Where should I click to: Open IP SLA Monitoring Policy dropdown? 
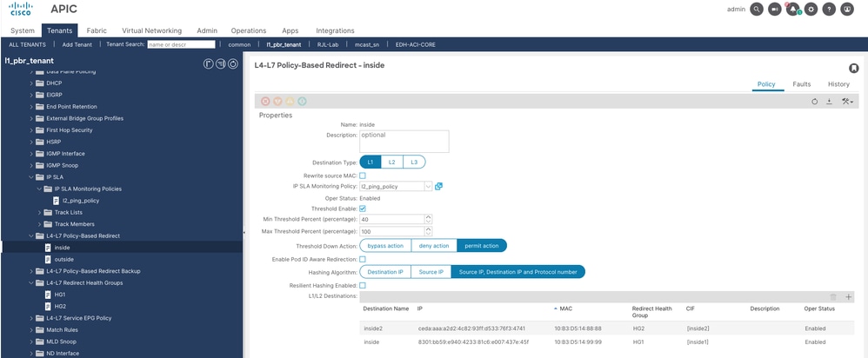click(x=429, y=187)
